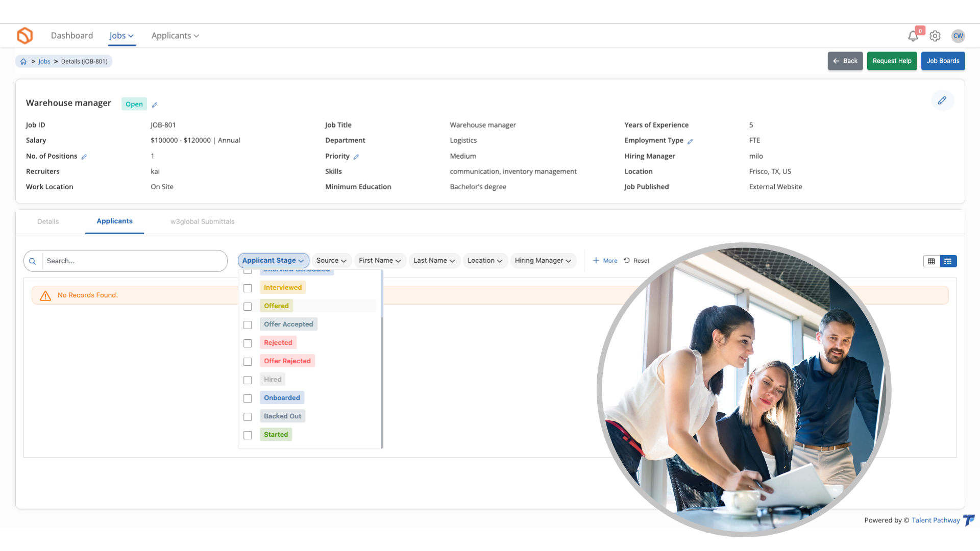Open the Applicants navigation menu
980x551 pixels.
click(x=175, y=36)
